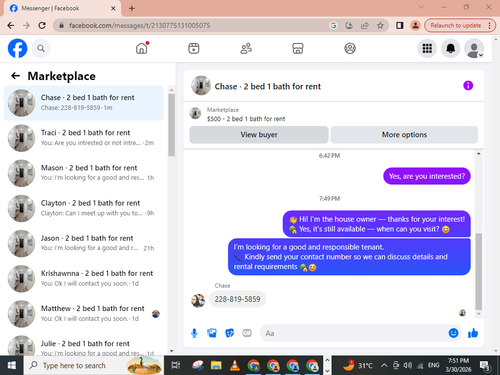Open the Matthew conversation
This screenshot has width=500, height=375.
point(84,314)
